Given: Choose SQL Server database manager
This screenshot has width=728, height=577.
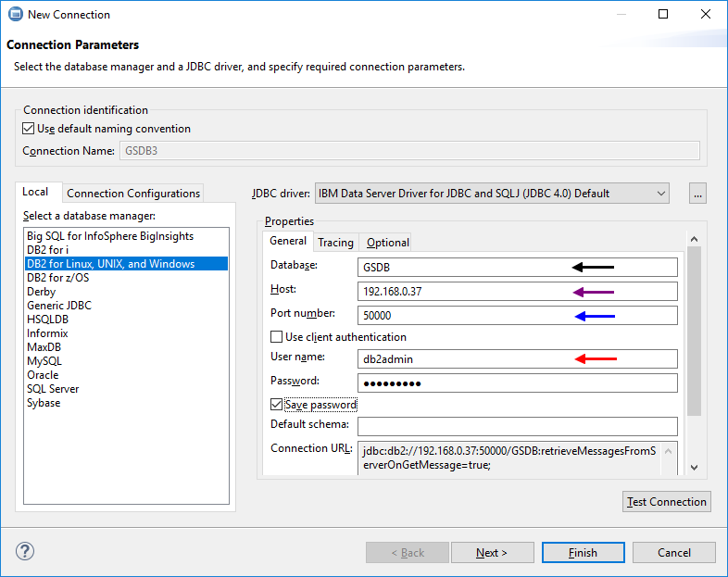Looking at the screenshot, I should (x=53, y=389).
